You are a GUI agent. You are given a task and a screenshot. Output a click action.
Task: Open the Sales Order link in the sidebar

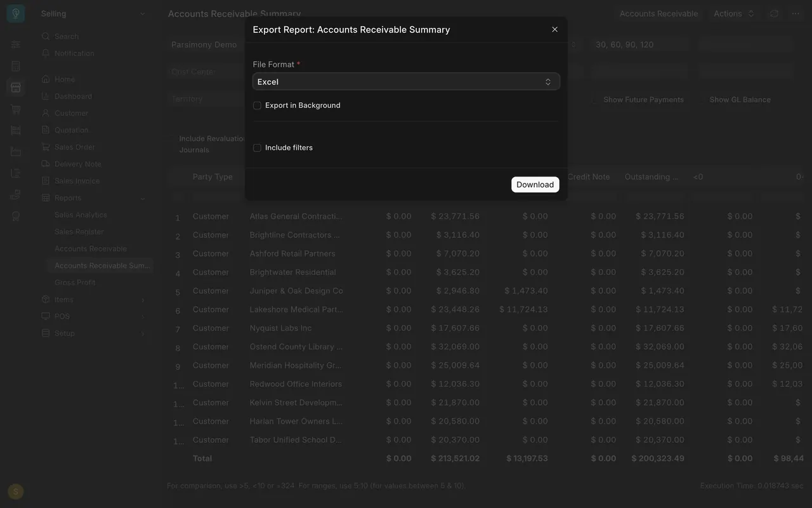(75, 147)
